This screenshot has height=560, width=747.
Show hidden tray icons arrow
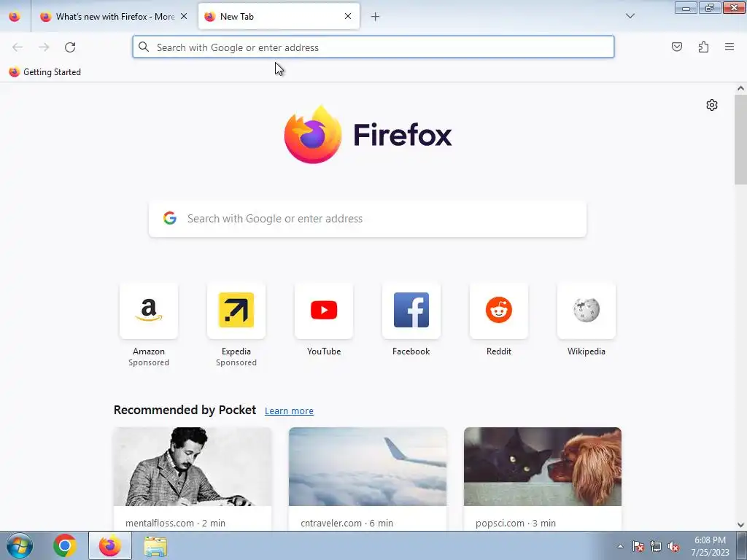pos(620,546)
